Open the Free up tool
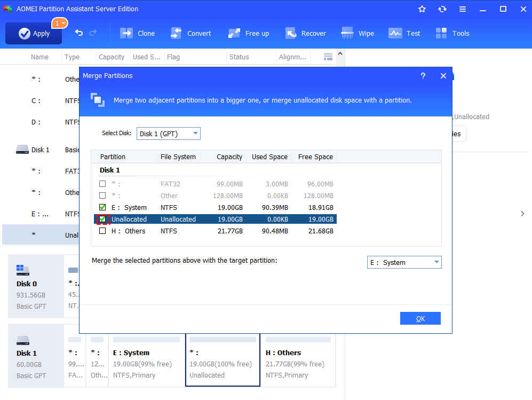532x400 pixels. pyautogui.click(x=249, y=33)
